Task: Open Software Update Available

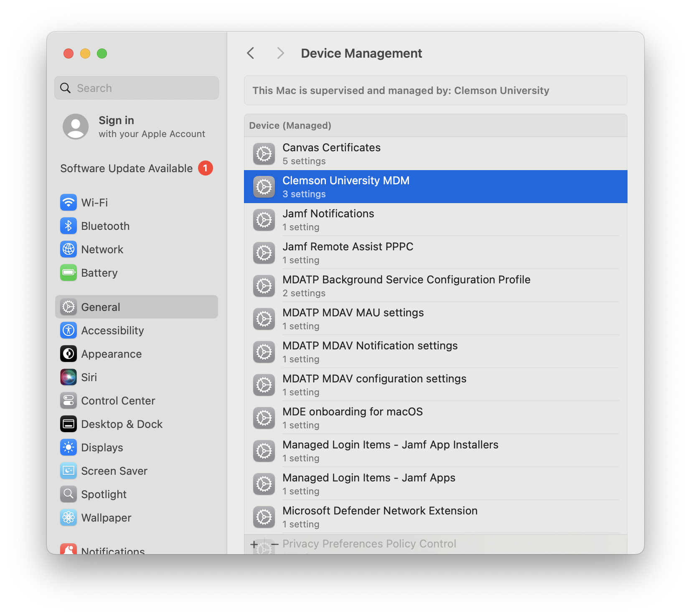Action: coord(137,168)
